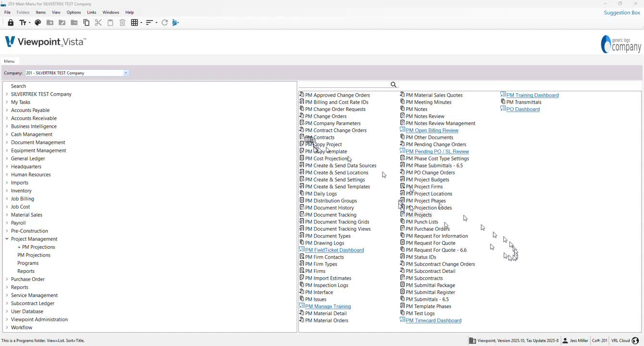Expand the General Ledger folder

point(7,159)
